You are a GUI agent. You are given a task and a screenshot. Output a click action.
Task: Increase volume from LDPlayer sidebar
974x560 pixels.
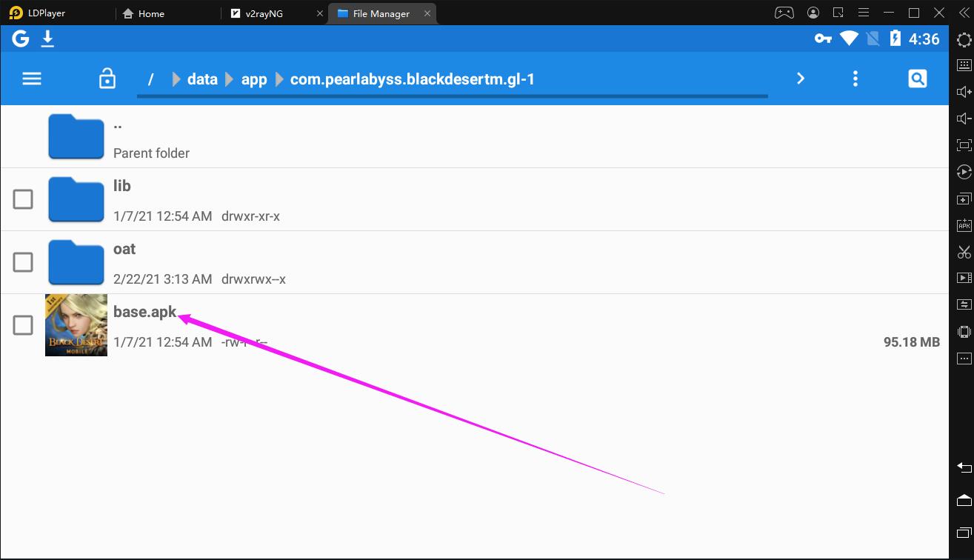click(964, 92)
